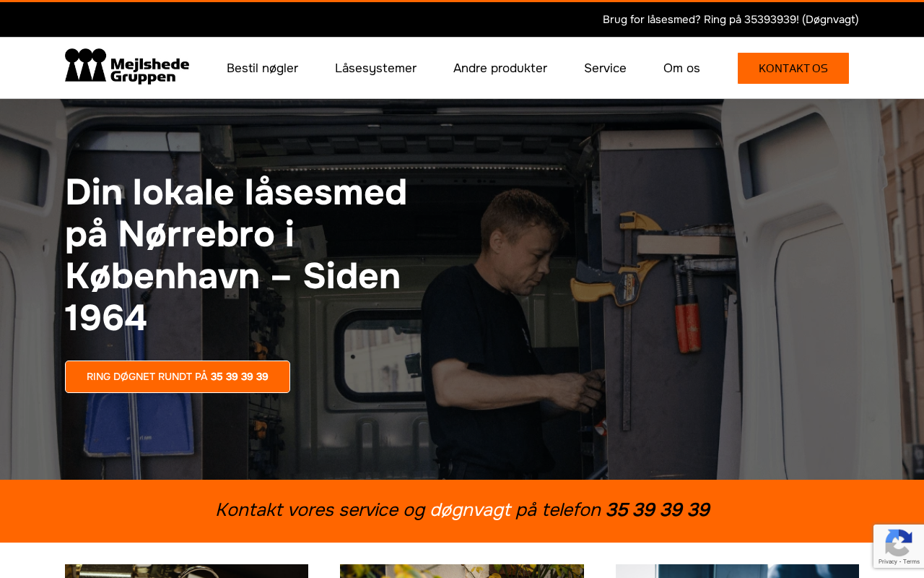Image resolution: width=924 pixels, height=578 pixels.
Task: Click the top bar text 'Brug for låsesmed? Ring på 35393939'
Action: click(x=701, y=20)
